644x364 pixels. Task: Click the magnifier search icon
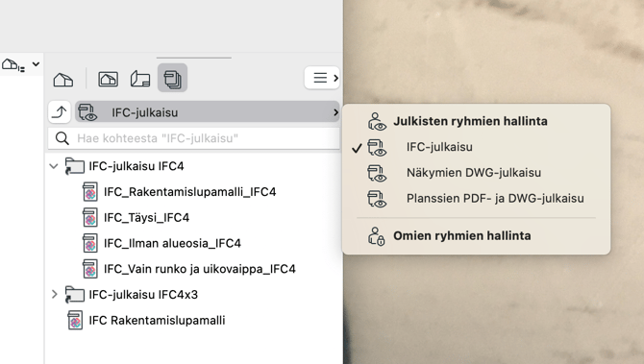(x=62, y=138)
